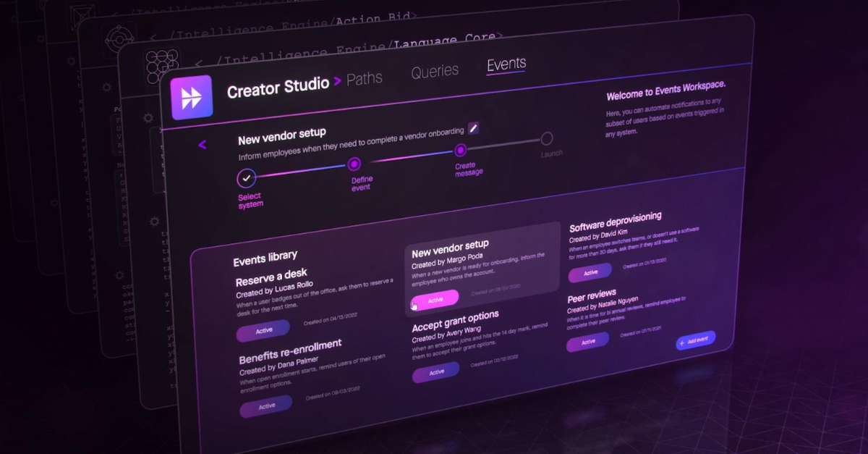Open the pencil edit icon beside vendor onboarding description
The height and width of the screenshot is (454, 868).
[x=474, y=127]
